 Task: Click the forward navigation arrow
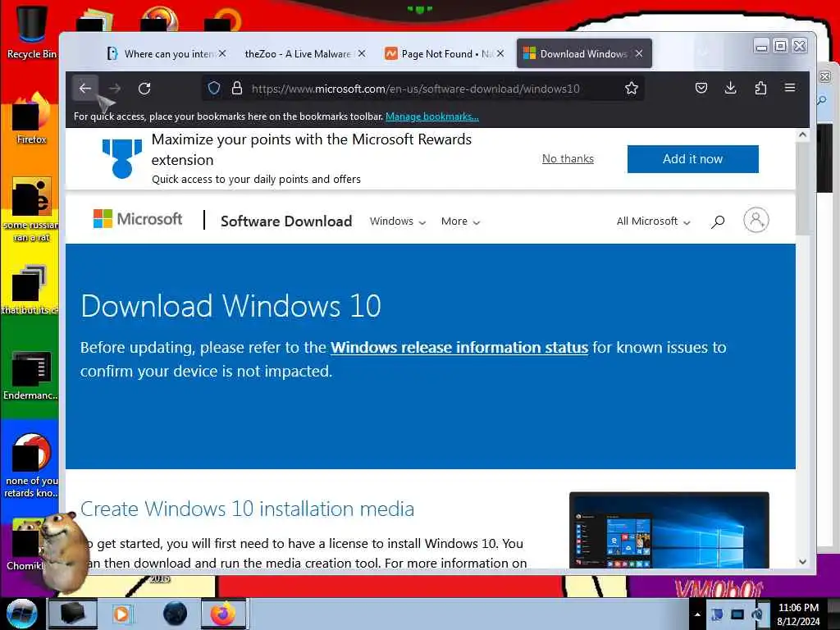115,89
